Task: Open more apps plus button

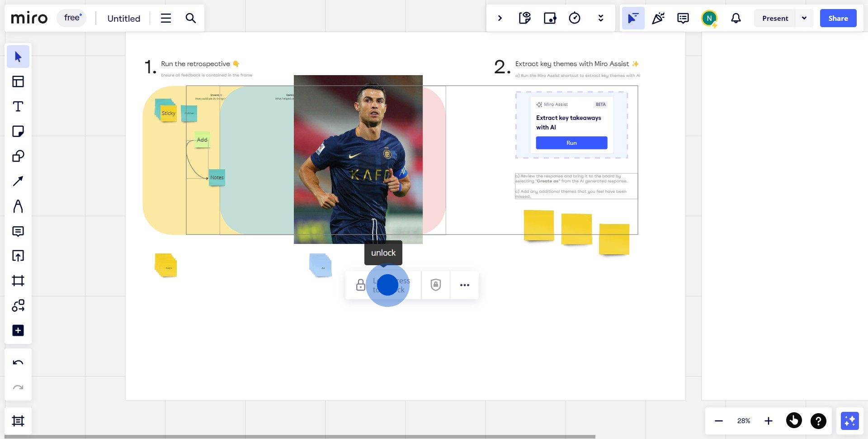Action: 18,330
